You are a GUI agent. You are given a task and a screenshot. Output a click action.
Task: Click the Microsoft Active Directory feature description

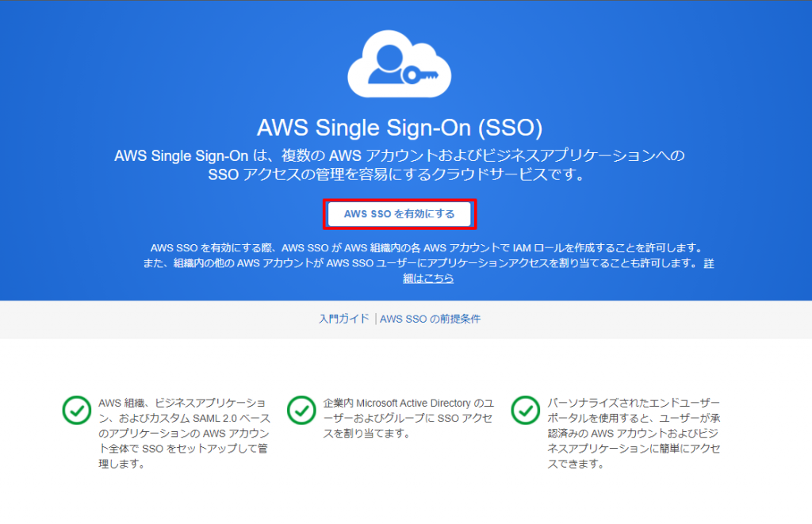408,418
